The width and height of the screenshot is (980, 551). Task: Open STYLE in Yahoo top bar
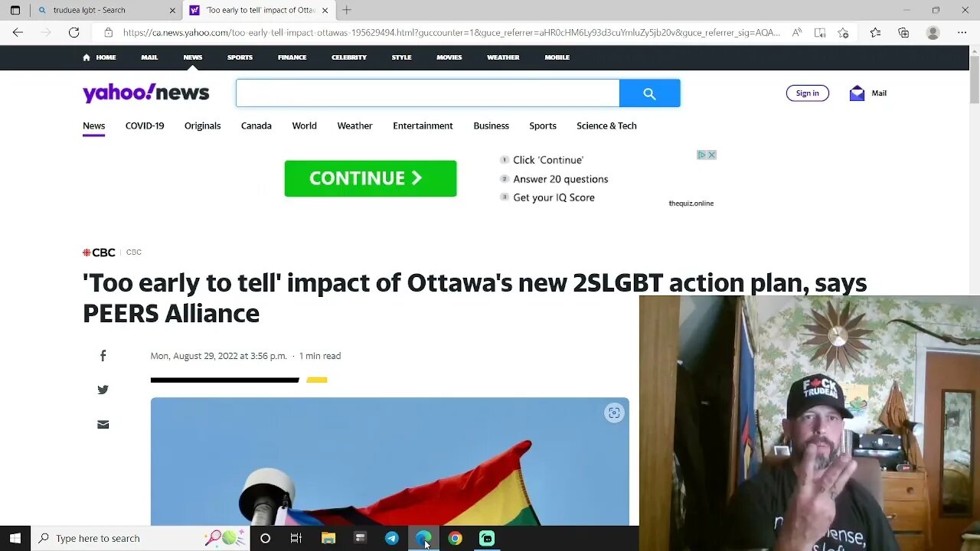[x=401, y=57]
